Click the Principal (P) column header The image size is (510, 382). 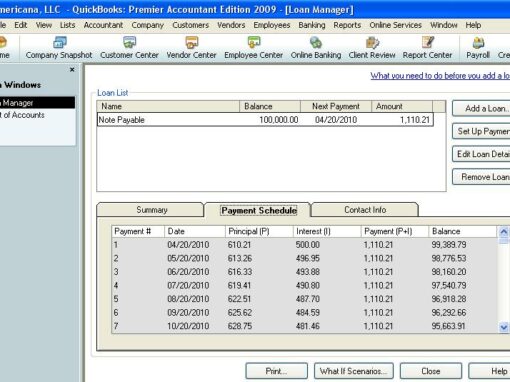(x=259, y=231)
